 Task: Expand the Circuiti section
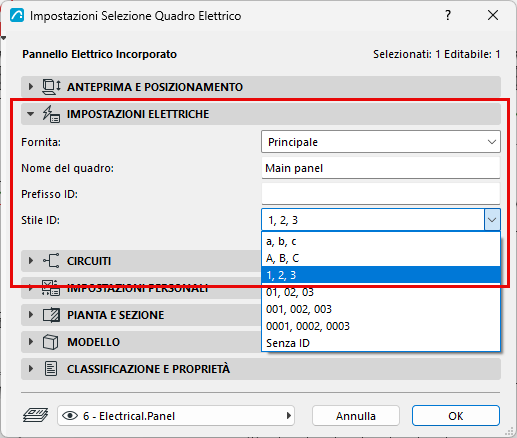coord(31,261)
